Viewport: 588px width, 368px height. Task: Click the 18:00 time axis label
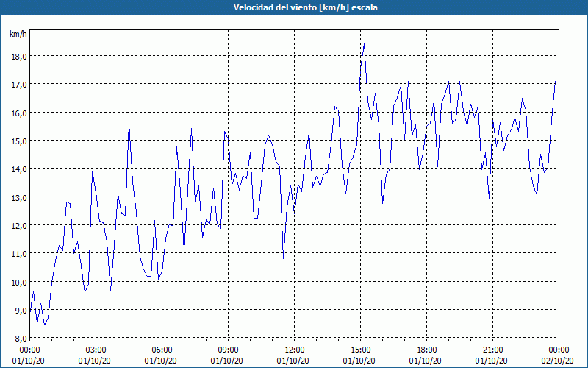click(x=427, y=350)
